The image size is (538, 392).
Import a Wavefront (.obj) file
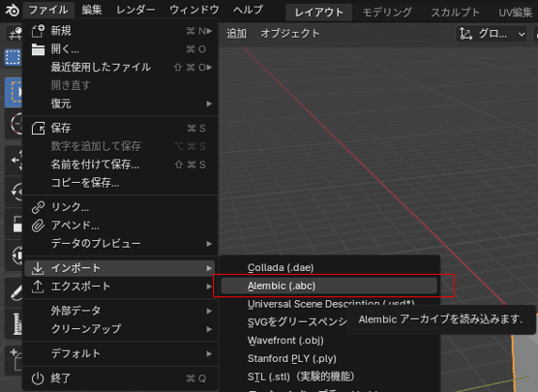click(x=329, y=340)
